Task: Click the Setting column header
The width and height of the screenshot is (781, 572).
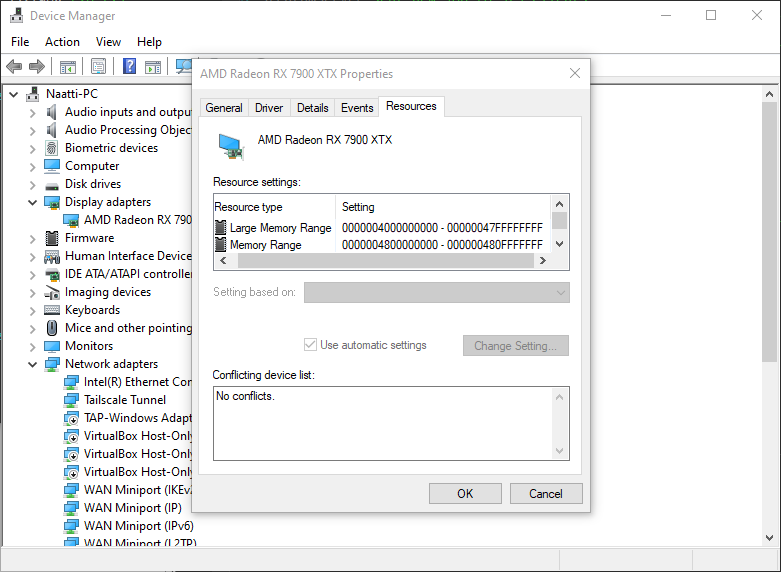Action: click(443, 207)
